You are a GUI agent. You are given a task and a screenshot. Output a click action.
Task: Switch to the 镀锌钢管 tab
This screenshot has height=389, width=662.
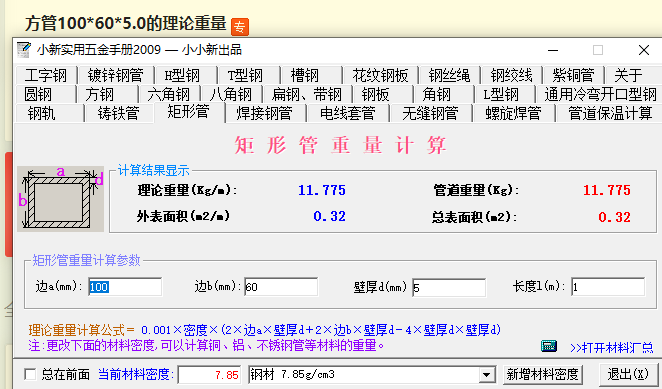115,76
